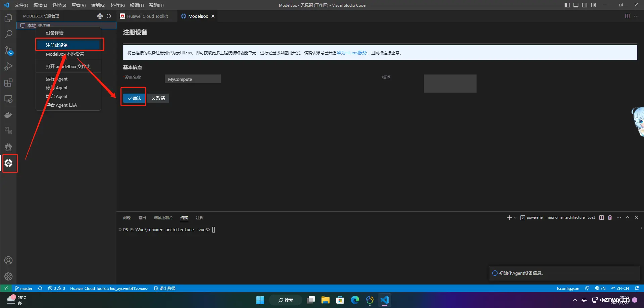This screenshot has width=644, height=308.
Task: Open Windows Start button on taskbar
Action: [260, 300]
